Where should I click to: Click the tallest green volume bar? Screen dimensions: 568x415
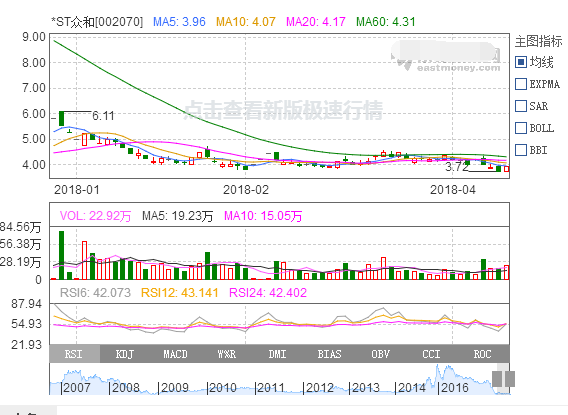pos(62,255)
